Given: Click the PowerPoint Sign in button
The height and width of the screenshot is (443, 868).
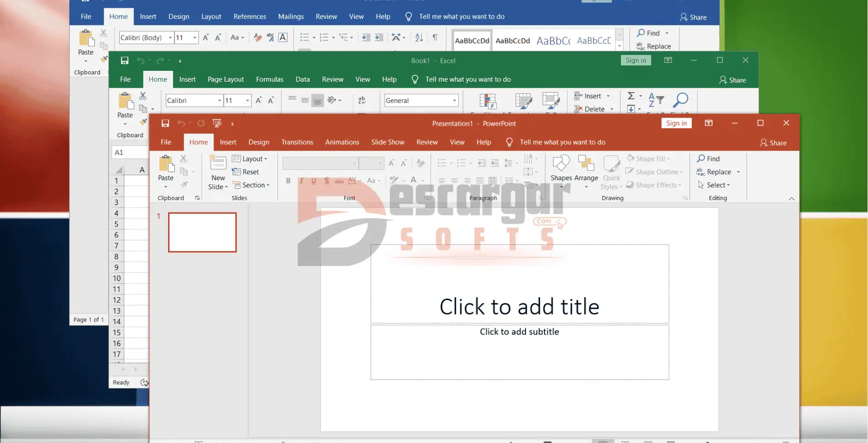Looking at the screenshot, I should tap(676, 123).
